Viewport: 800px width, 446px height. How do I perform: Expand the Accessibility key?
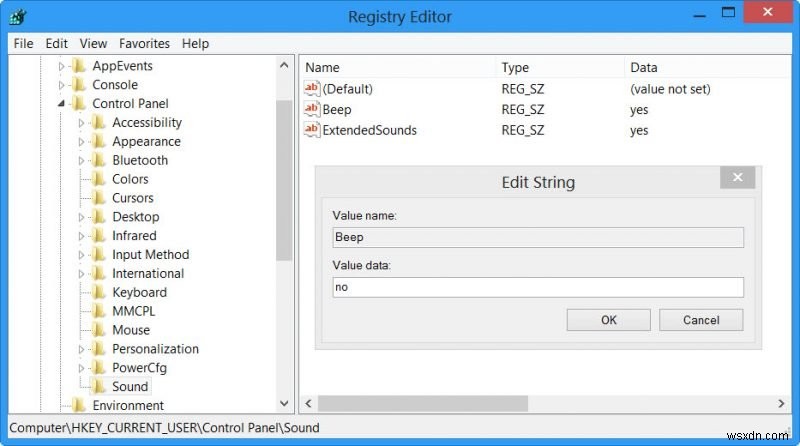[x=81, y=123]
